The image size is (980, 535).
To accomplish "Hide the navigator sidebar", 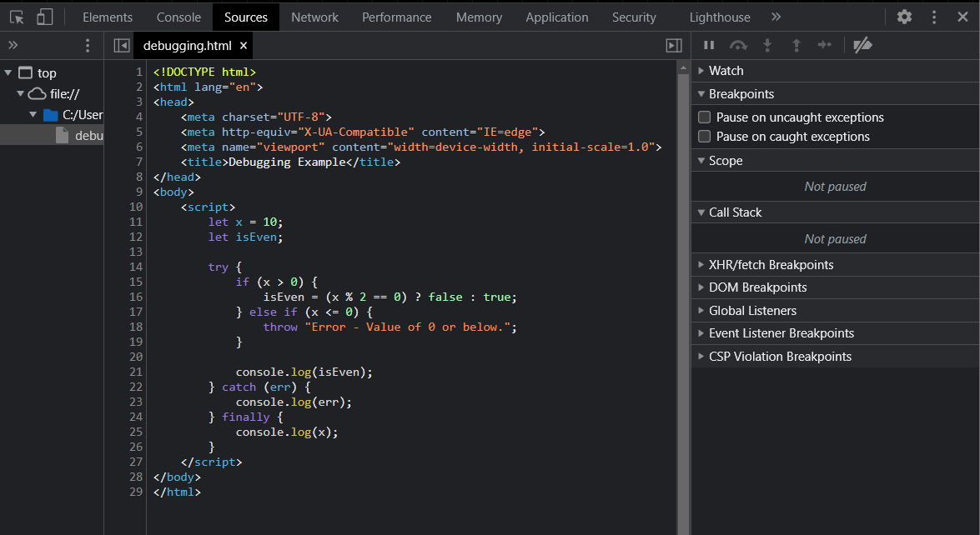I will click(122, 45).
